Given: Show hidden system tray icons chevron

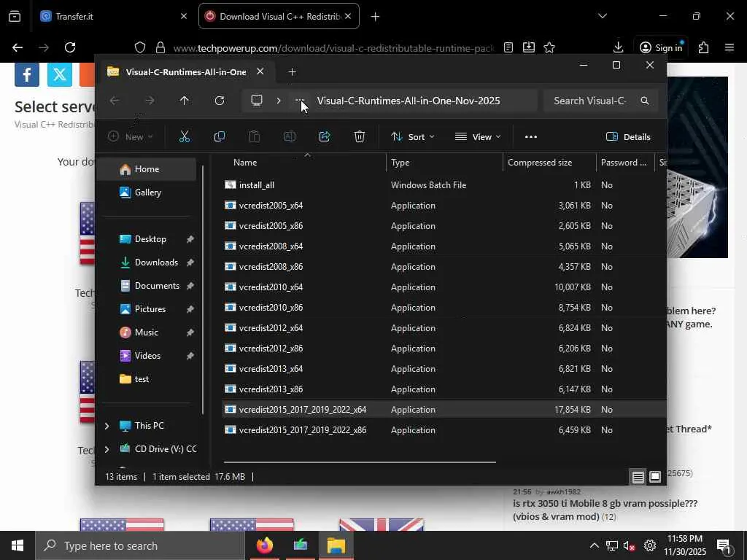Looking at the screenshot, I should [x=594, y=545].
